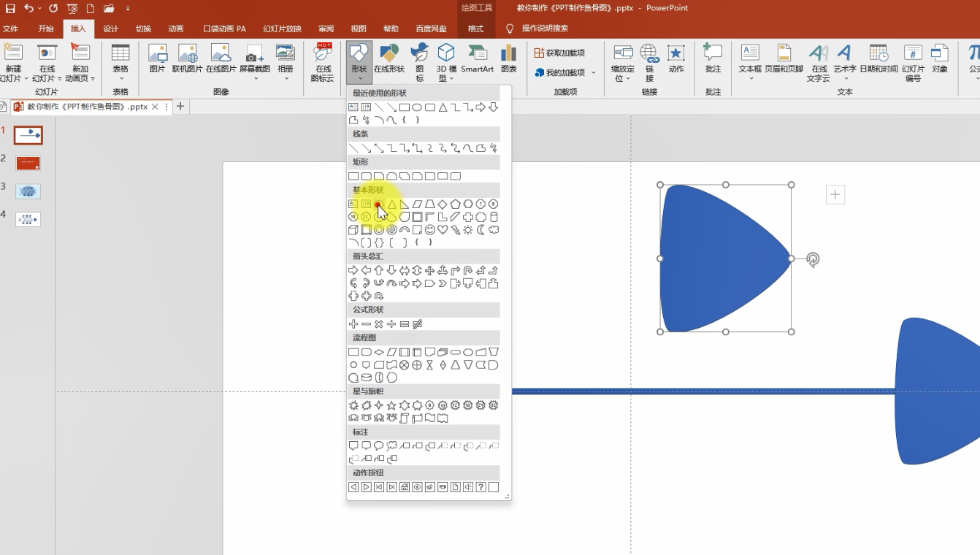Image resolution: width=980 pixels, height=555 pixels.
Task: Select the cube shape
Action: click(x=353, y=230)
